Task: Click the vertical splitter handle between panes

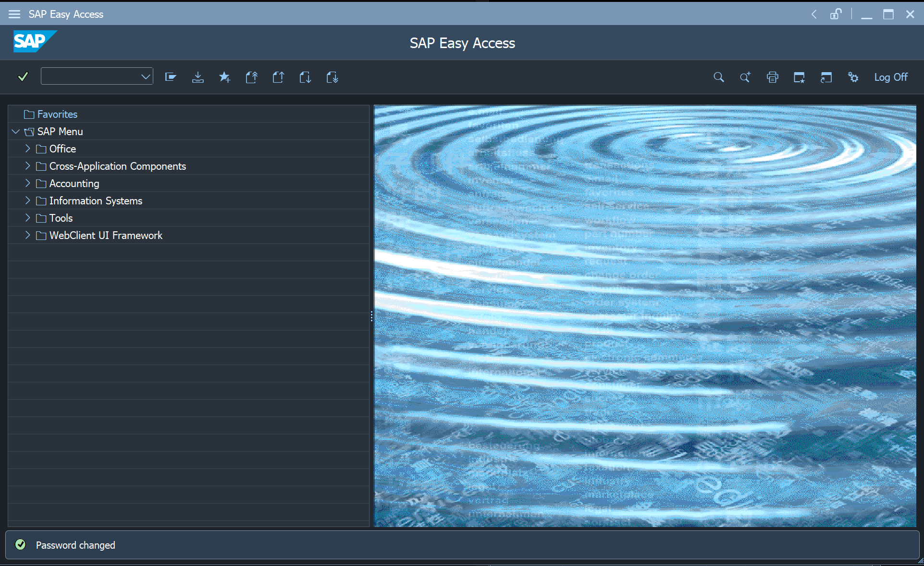Action: (371, 316)
